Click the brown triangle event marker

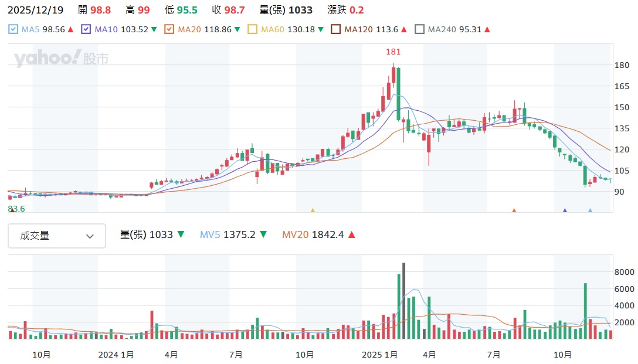tap(514, 210)
